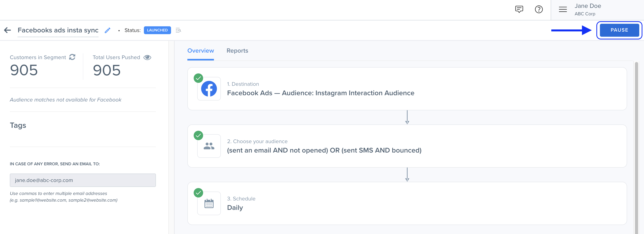Click the error notification email field
This screenshot has width=644, height=234.
point(83,180)
